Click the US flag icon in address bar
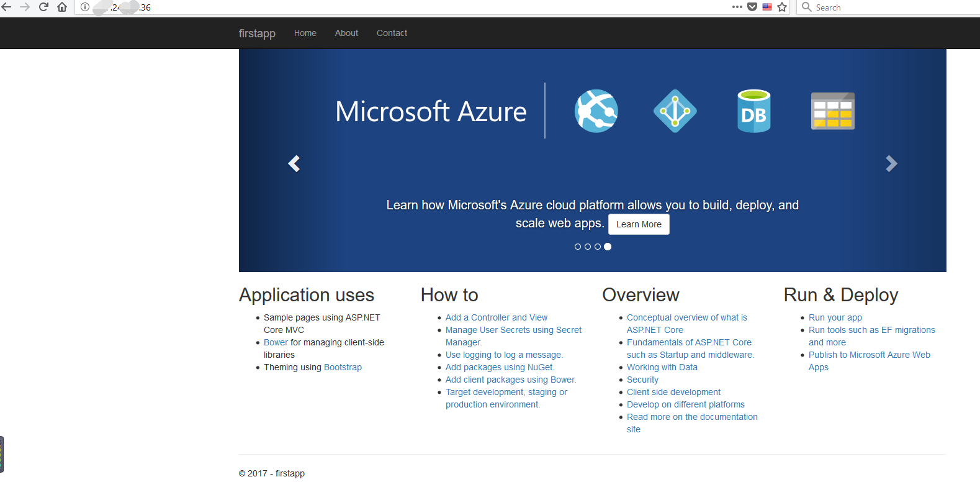Screen dimensions: 980x487 tap(767, 7)
